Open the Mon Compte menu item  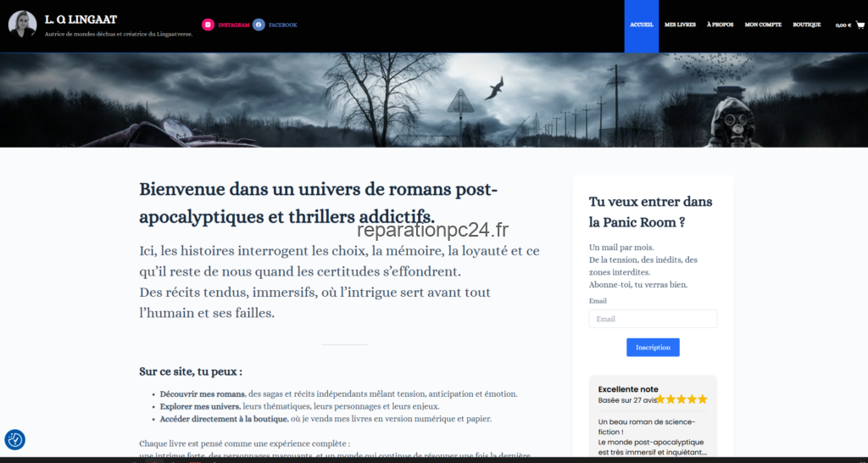point(763,25)
